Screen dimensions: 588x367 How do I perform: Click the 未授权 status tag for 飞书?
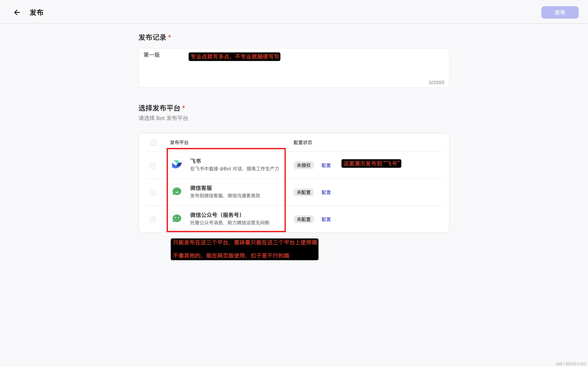304,165
